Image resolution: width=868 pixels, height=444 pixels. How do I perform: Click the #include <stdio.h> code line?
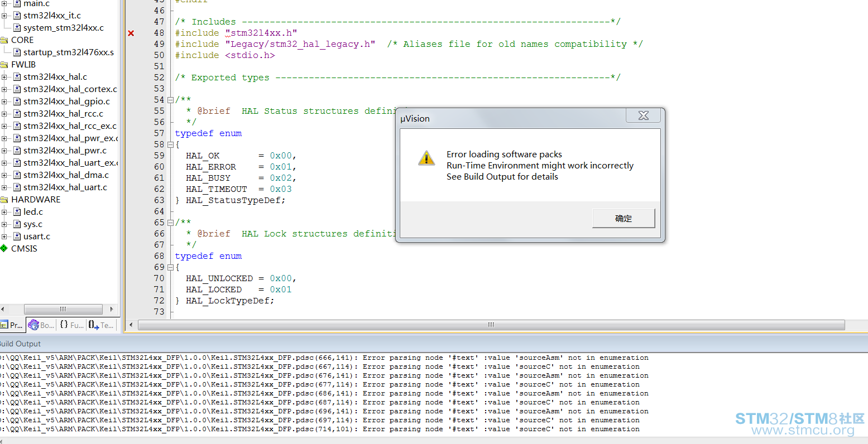point(225,55)
